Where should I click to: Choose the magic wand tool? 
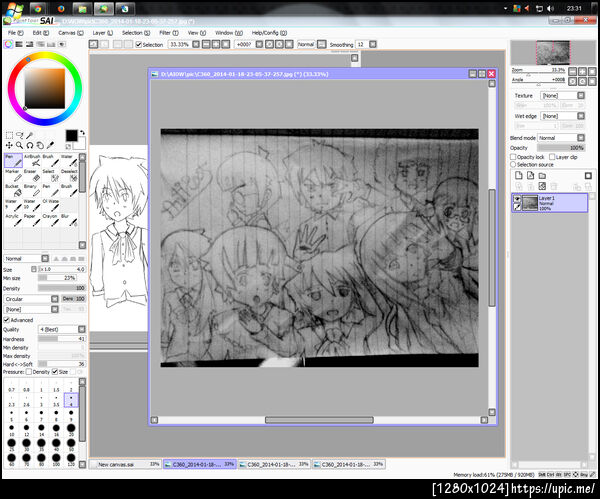click(x=30, y=135)
